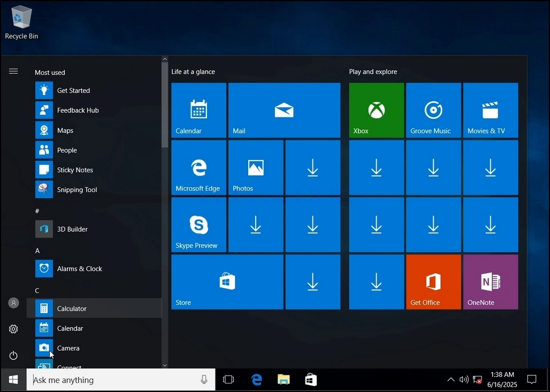Open the Photos tile
The image size is (550, 392).
[256, 167]
